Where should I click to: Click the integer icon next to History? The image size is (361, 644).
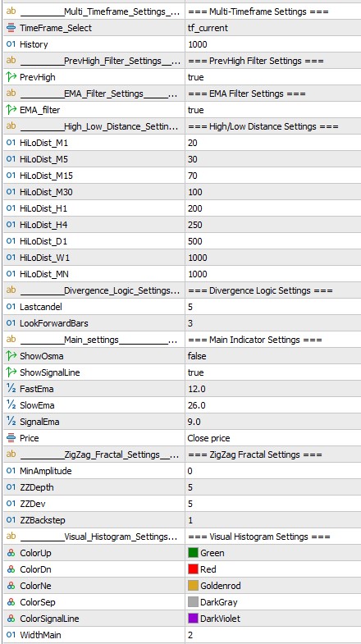pyautogui.click(x=11, y=44)
